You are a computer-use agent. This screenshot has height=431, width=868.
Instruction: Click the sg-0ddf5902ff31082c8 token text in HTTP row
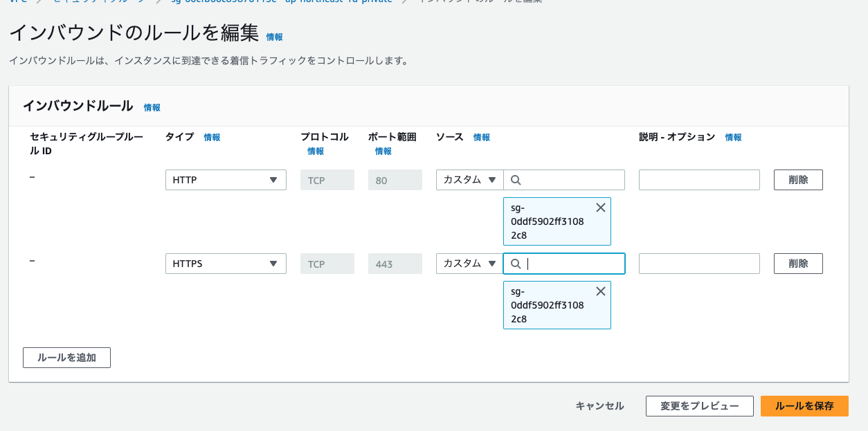[x=548, y=221]
